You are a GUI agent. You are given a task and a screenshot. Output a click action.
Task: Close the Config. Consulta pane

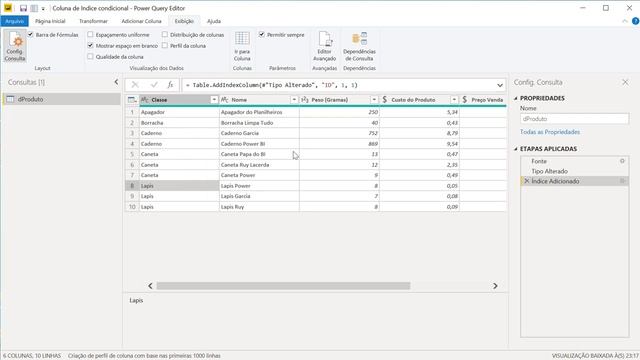pyautogui.click(x=625, y=82)
